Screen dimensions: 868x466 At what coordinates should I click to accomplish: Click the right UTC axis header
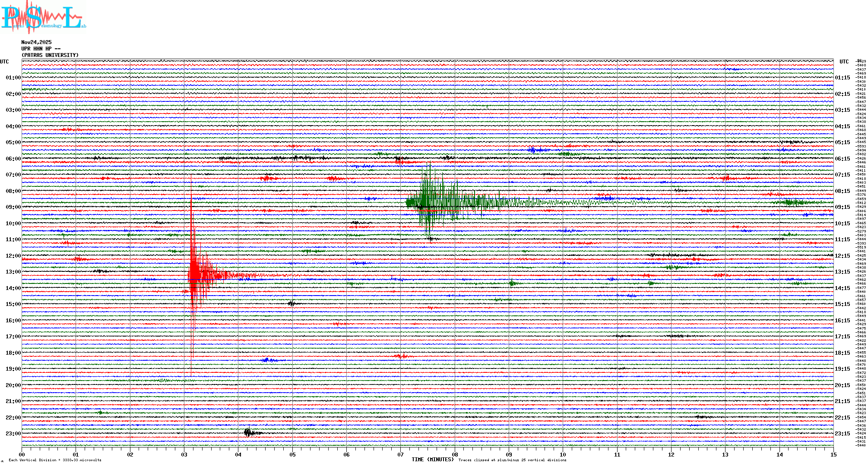(x=844, y=62)
